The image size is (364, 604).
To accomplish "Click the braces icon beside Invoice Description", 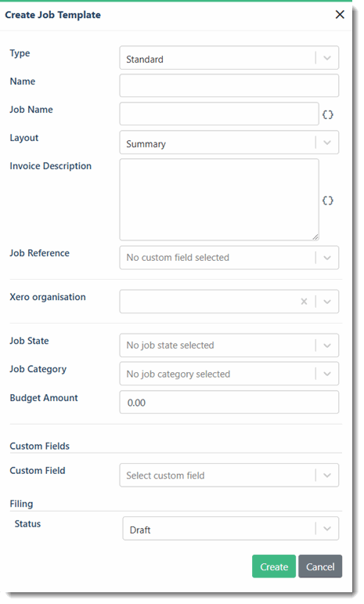I will click(x=327, y=201).
